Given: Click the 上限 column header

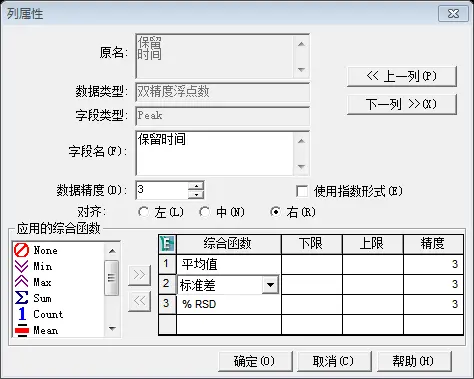Looking at the screenshot, I should [373, 244].
